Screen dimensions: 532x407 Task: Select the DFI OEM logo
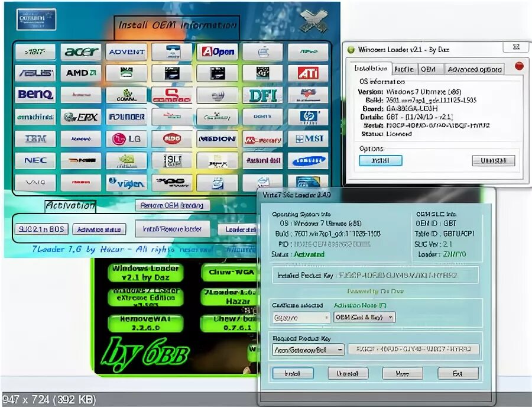[262, 95]
